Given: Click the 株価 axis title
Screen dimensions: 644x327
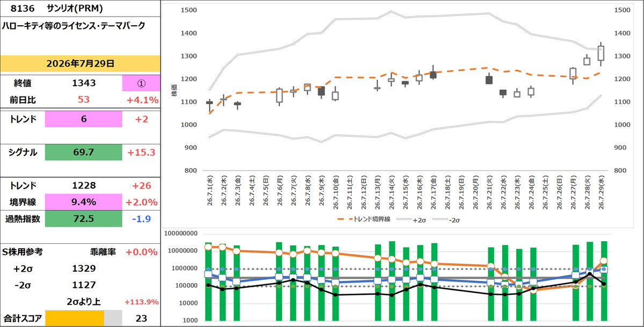Looking at the screenshot, I should click(x=176, y=91).
